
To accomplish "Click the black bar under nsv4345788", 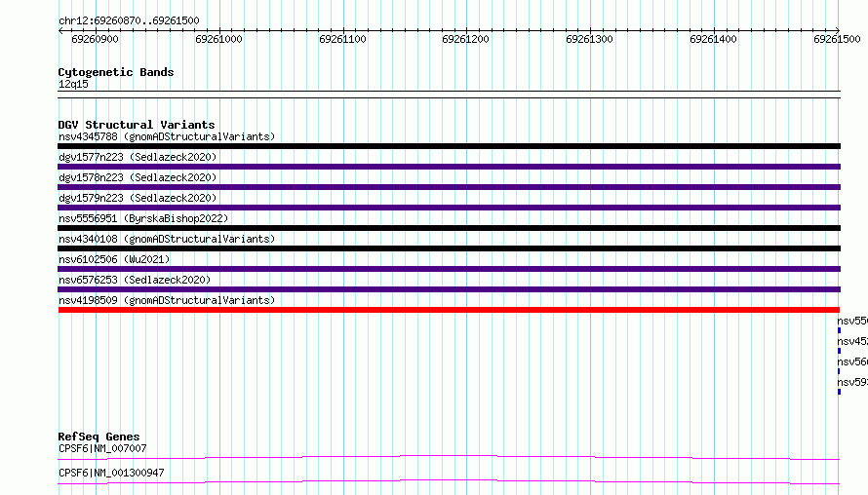I will click(x=449, y=146).
